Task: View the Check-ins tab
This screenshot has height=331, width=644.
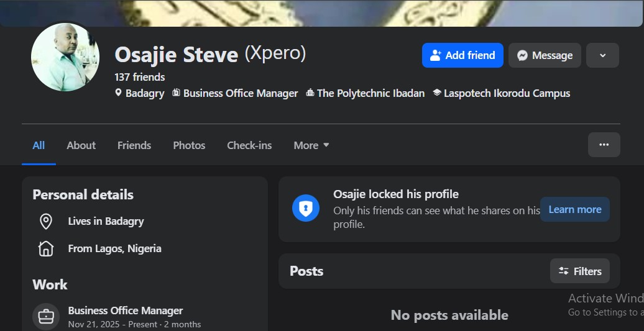Action: (x=249, y=145)
